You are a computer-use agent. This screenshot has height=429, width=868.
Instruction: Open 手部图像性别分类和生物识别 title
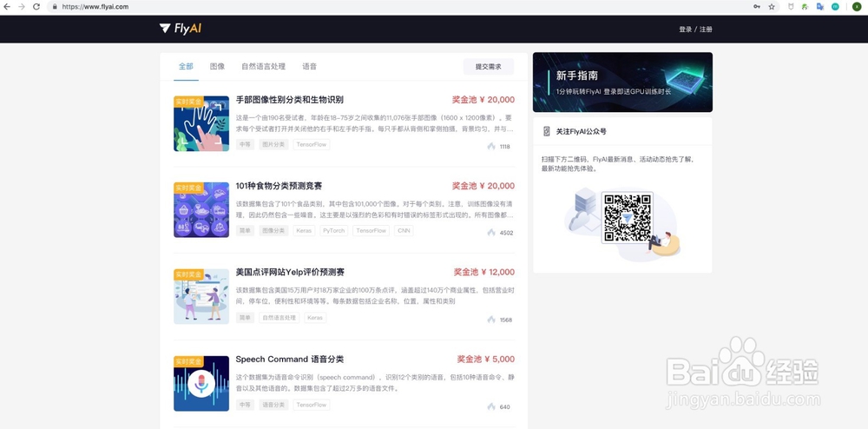(x=290, y=100)
